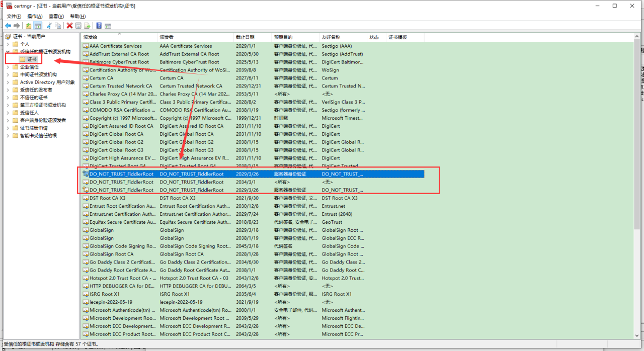The image size is (644, 351).
Task: Click the folder icon next to 个人
Action: (15, 44)
